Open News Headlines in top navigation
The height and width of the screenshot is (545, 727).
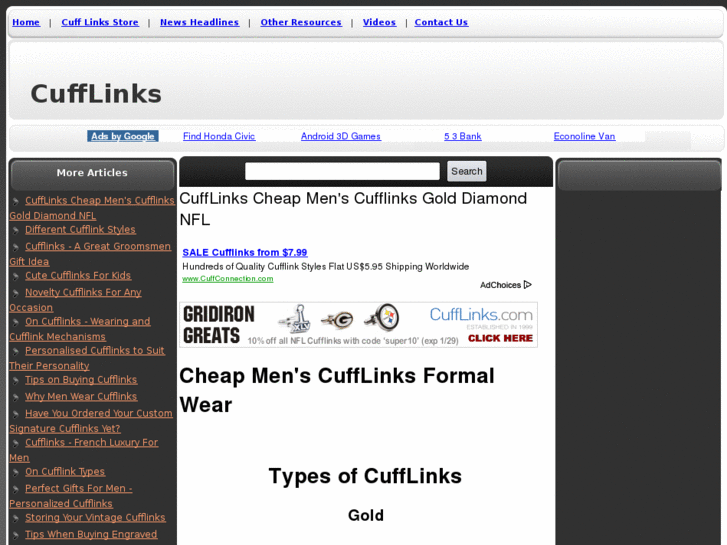(x=199, y=22)
